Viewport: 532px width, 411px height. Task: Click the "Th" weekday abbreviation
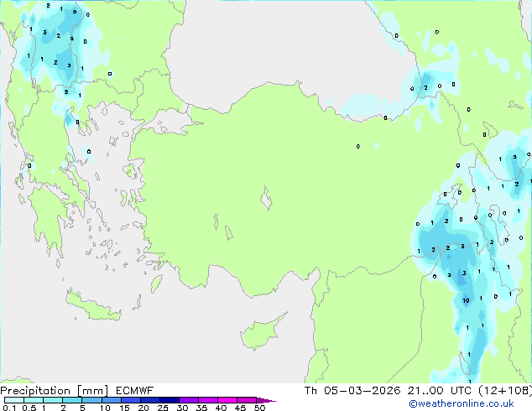[x=310, y=391]
